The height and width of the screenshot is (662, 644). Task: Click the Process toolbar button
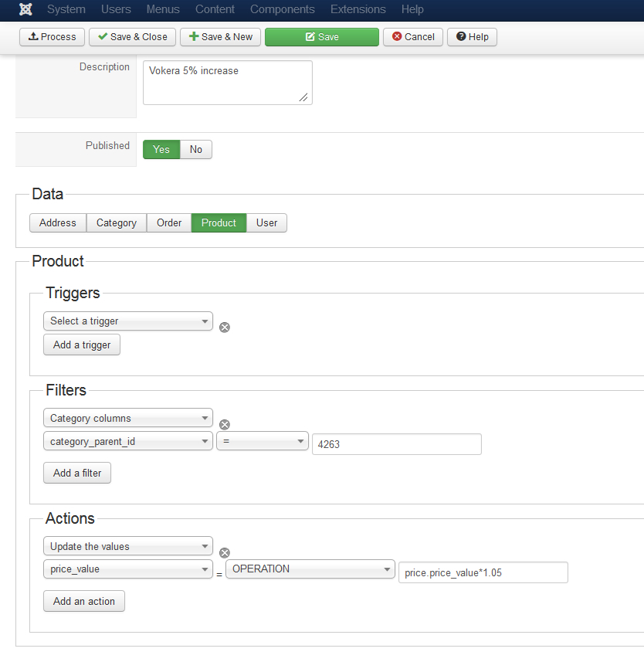coord(52,37)
